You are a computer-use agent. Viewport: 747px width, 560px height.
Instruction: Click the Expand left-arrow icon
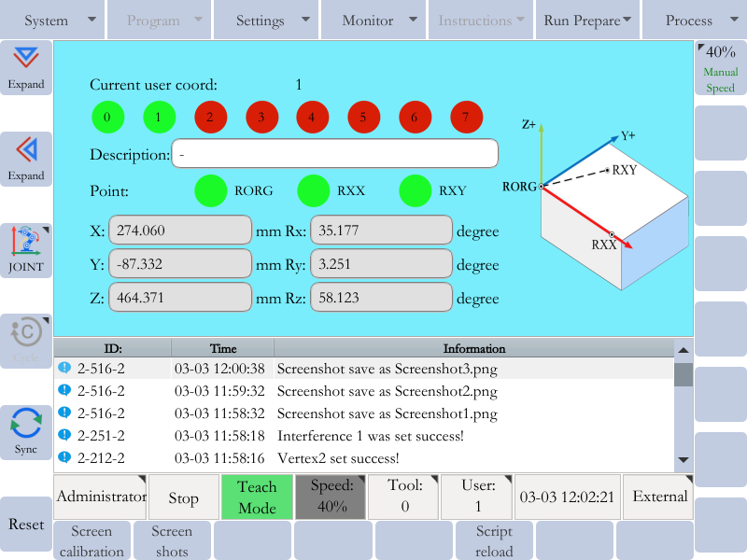point(26,149)
